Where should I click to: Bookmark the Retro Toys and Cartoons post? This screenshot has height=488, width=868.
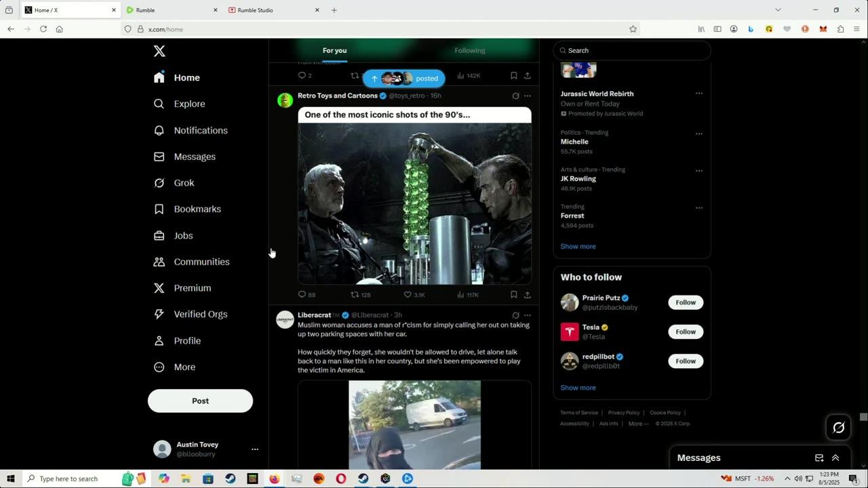pos(513,295)
